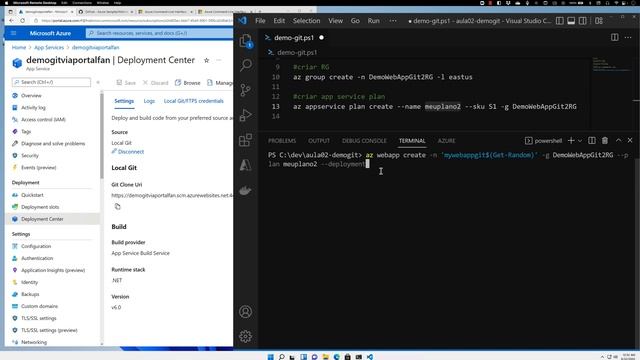This screenshot has width=640, height=360.
Task: Open Logs tab in Deployment Center
Action: point(149,101)
